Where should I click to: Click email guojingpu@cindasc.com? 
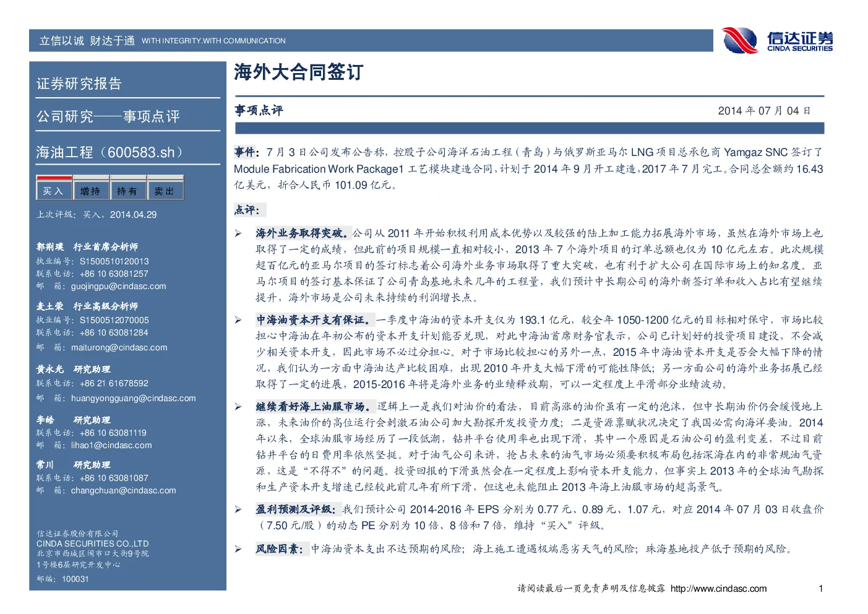(x=118, y=287)
